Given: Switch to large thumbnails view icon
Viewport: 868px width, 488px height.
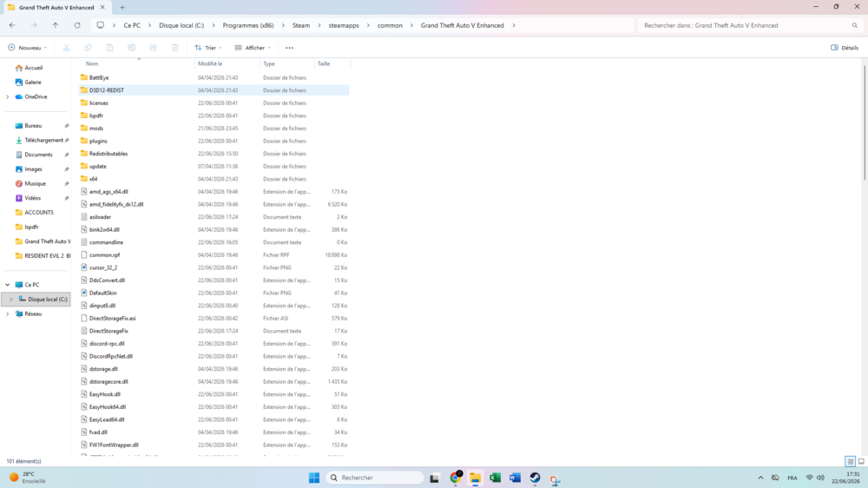Looking at the screenshot, I should (x=861, y=461).
